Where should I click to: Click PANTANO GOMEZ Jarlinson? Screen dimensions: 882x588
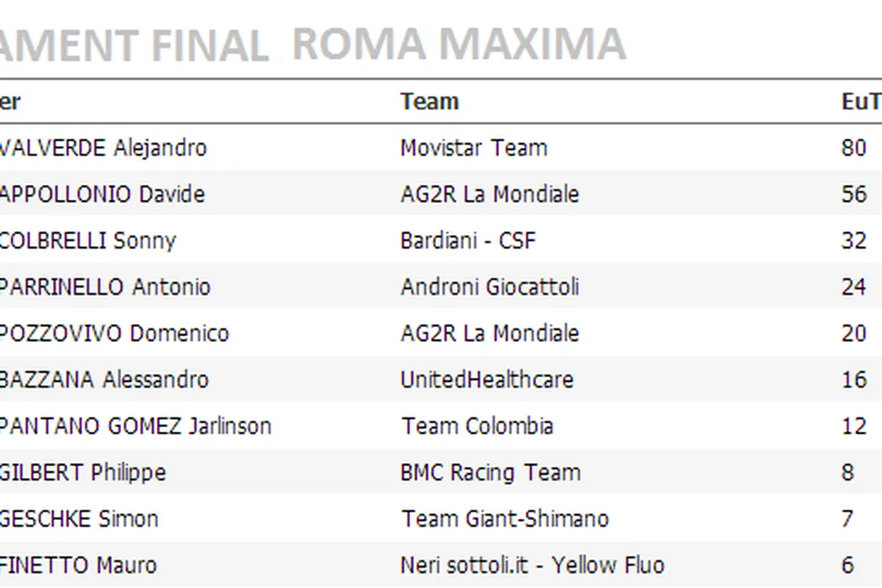point(135,425)
